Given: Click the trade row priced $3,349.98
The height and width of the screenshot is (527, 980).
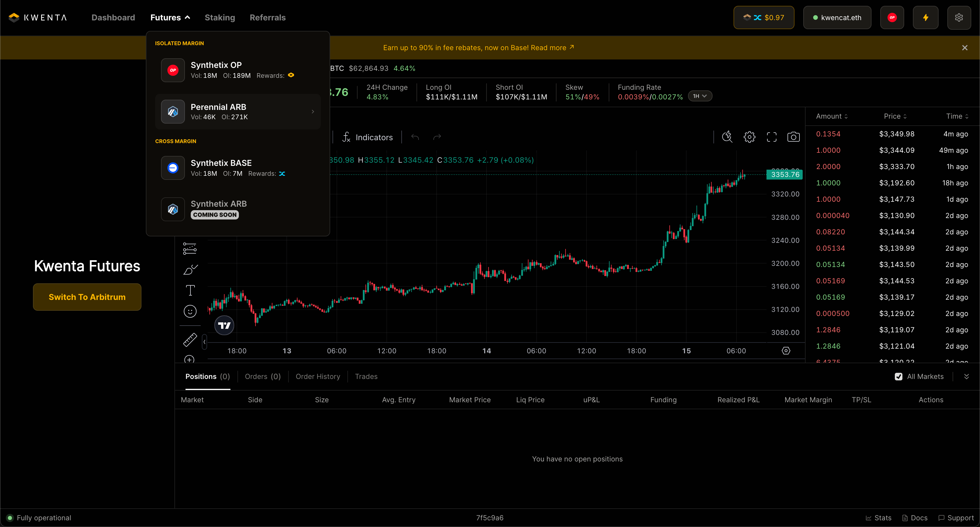Looking at the screenshot, I should [x=892, y=134].
